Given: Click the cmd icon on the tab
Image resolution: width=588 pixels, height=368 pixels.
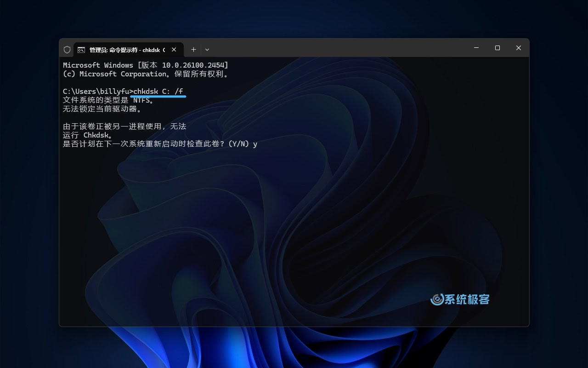Looking at the screenshot, I should point(81,50).
